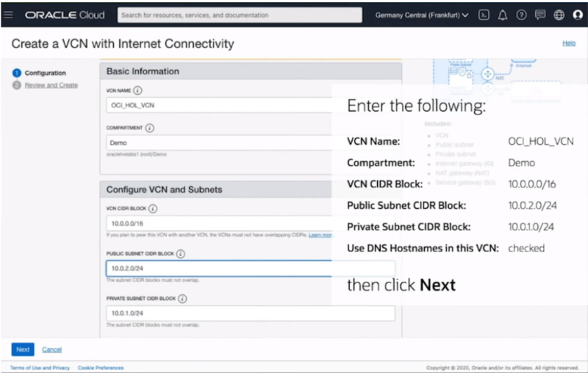
Task: Click info icon beside Public Subnet CIDR Block
Action: coord(181,254)
